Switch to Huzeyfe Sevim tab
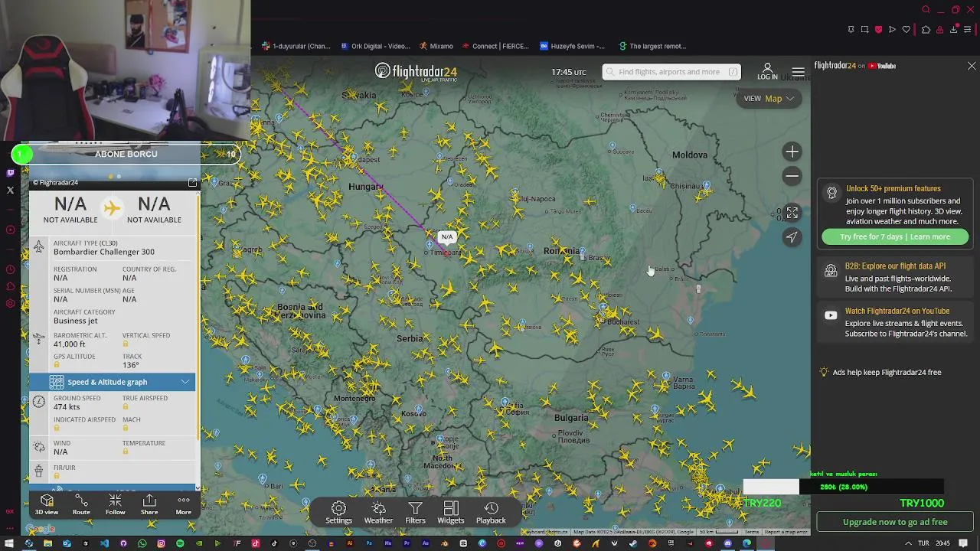Screen dimensions: 980x551 coord(573,46)
